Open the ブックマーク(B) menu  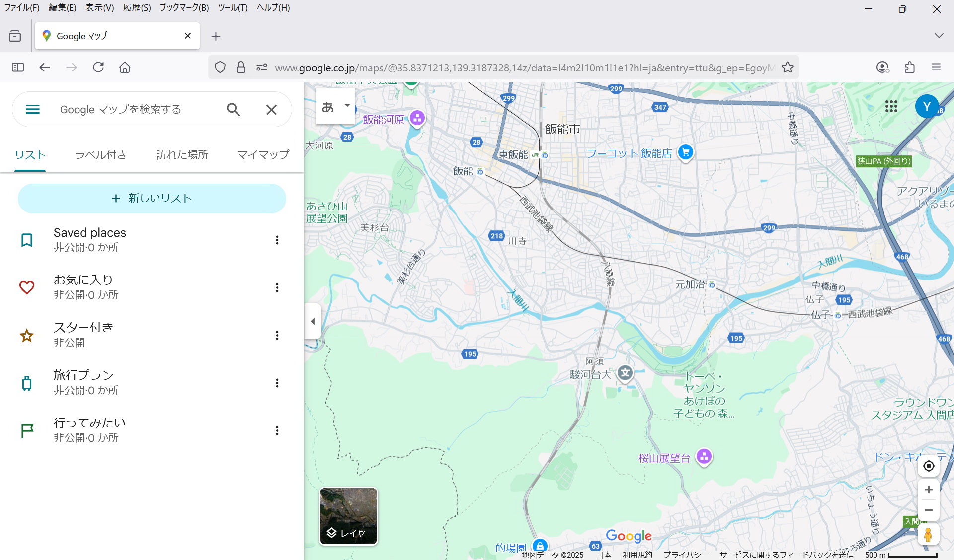[x=184, y=8]
